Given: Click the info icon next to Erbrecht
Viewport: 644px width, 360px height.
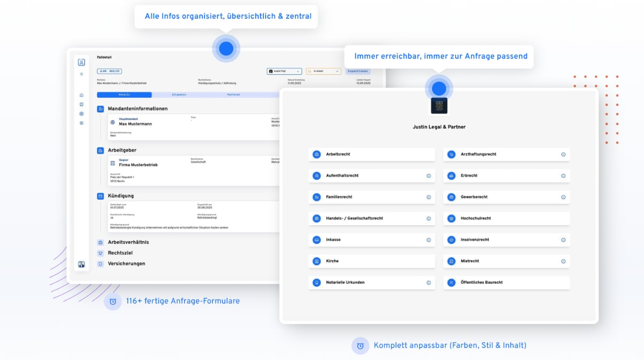Looking at the screenshot, I should (x=562, y=176).
